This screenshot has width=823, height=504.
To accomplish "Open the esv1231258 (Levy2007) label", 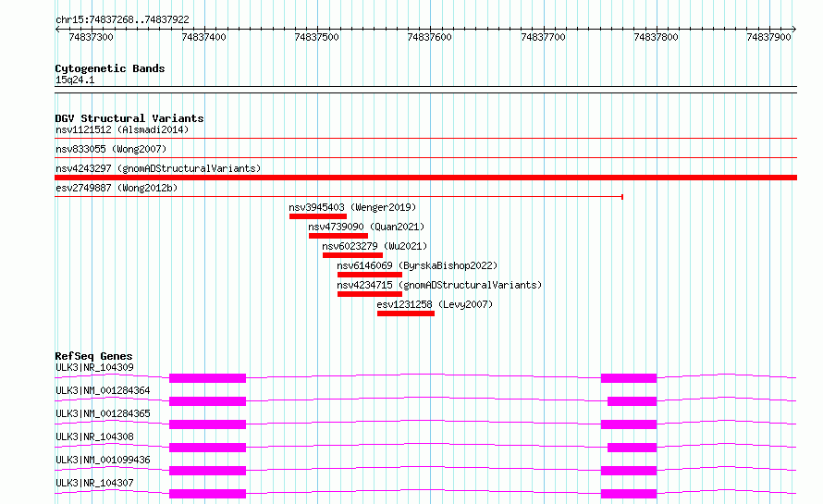I will coord(435,304).
